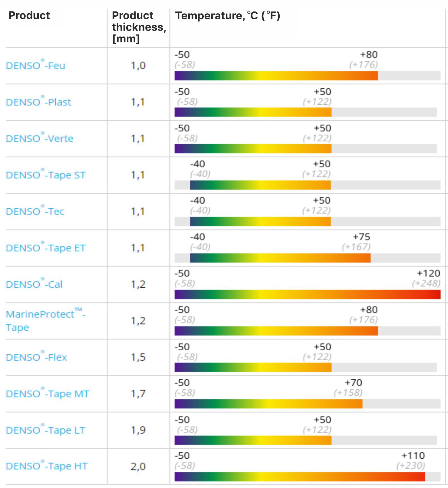The width and height of the screenshot is (448, 488).
Task: Click the DENSO-Feu temperature range bar
Action: [x=276, y=76]
